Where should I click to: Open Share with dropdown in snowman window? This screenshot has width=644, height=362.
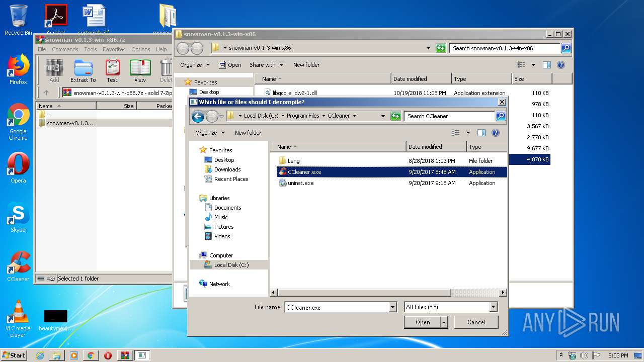point(266,65)
